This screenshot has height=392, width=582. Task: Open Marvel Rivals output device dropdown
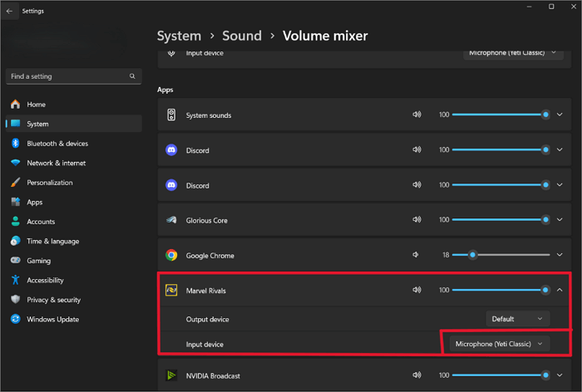(x=518, y=319)
